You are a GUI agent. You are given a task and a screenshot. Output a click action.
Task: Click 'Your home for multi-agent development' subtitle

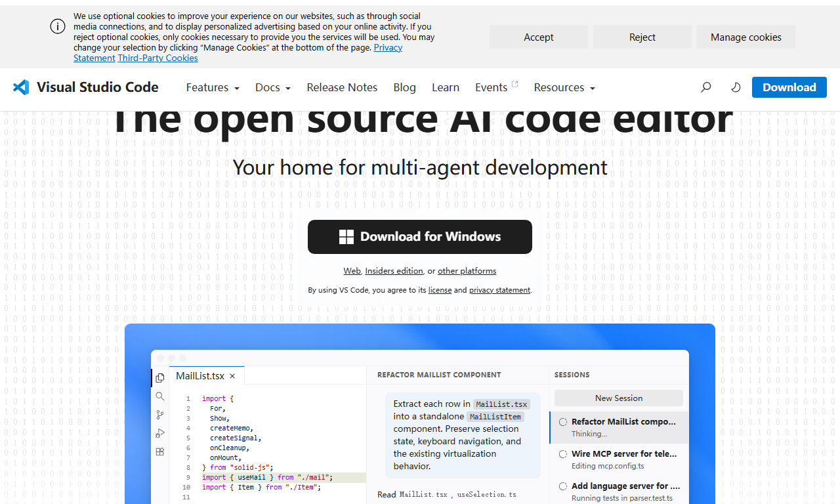(x=420, y=167)
